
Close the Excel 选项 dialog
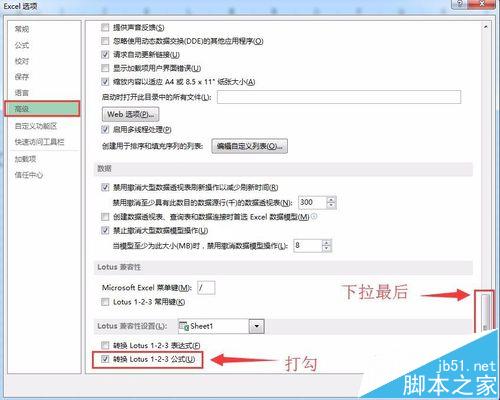[x=482, y=4]
